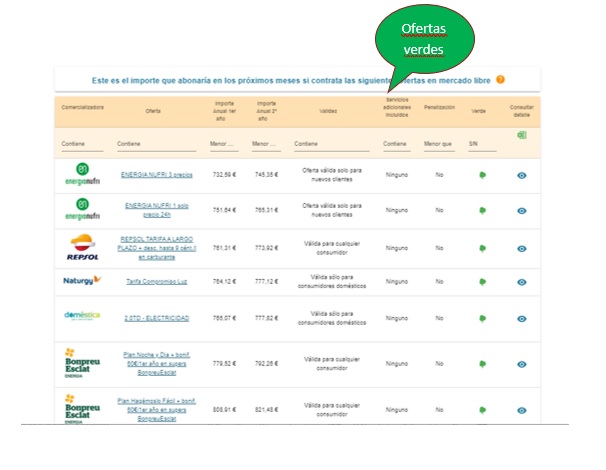The image size is (606, 470).
Task: Click green leaf icon in Plan Hagámoslo Fácil row
Action: click(x=482, y=410)
